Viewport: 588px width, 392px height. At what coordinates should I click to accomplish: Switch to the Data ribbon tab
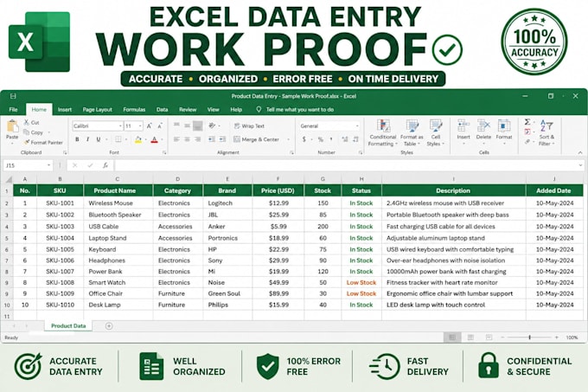pos(162,110)
